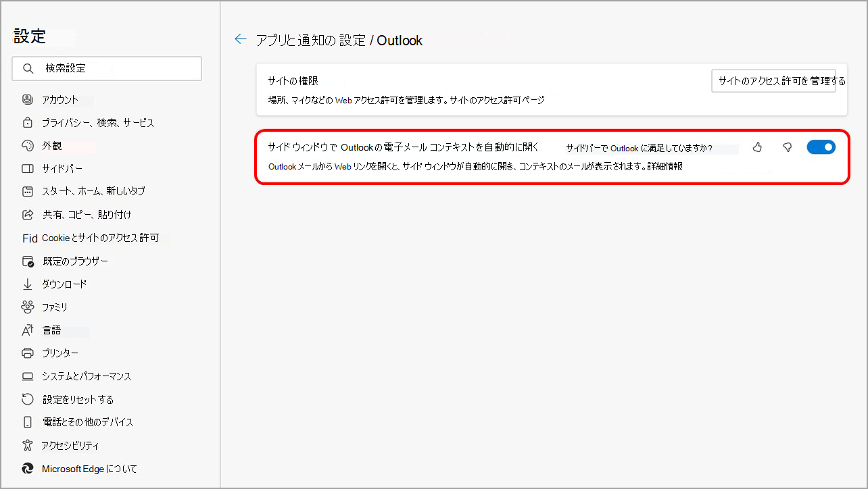Click the サイドバー panel icon
This screenshot has width=868, height=489.
coord(28,168)
